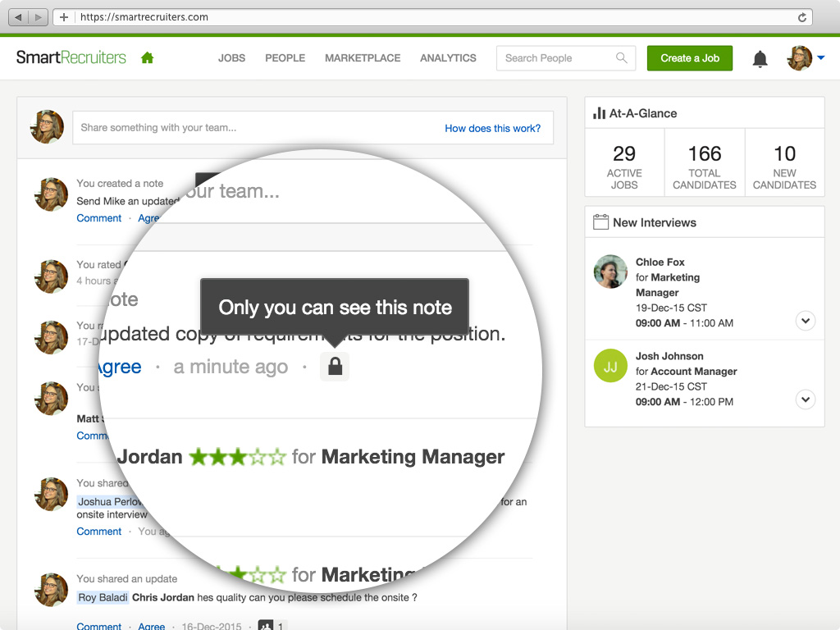Click the avatar next to You shared an update
This screenshot has width=840, height=630.
click(52, 590)
